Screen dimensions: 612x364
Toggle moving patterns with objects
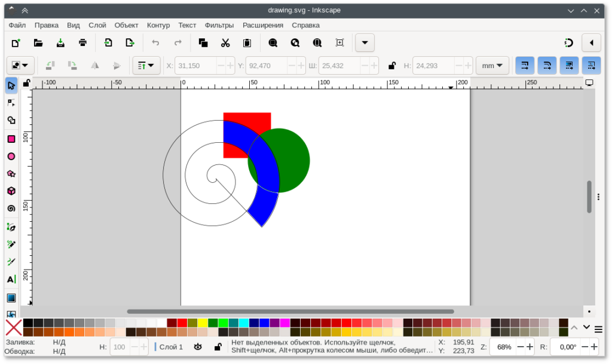pyautogui.click(x=591, y=66)
